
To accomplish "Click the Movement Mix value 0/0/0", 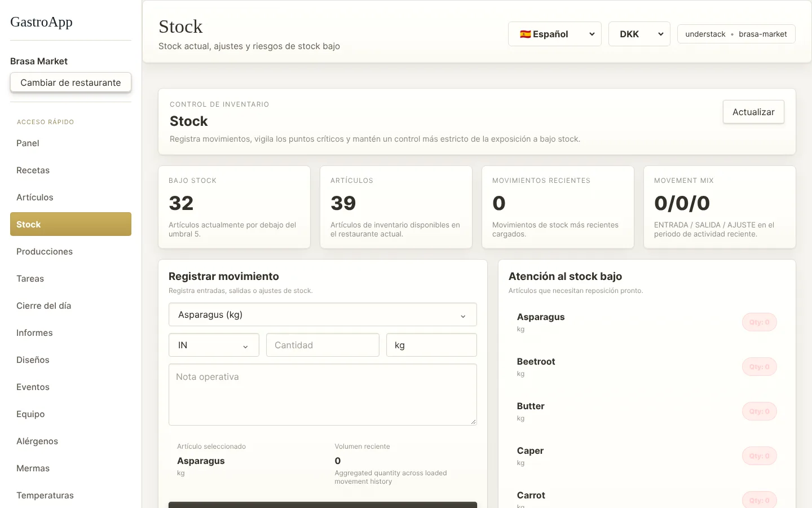I will coord(682,203).
